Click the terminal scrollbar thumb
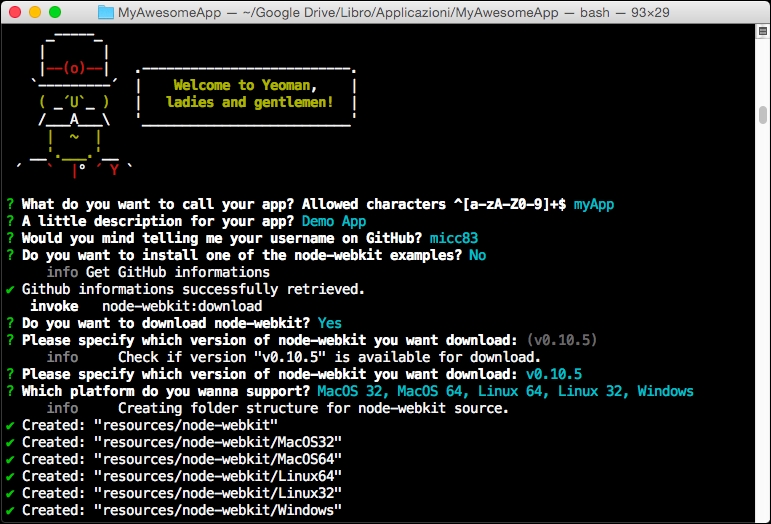Viewport: 771px width, 524px height. click(x=763, y=115)
